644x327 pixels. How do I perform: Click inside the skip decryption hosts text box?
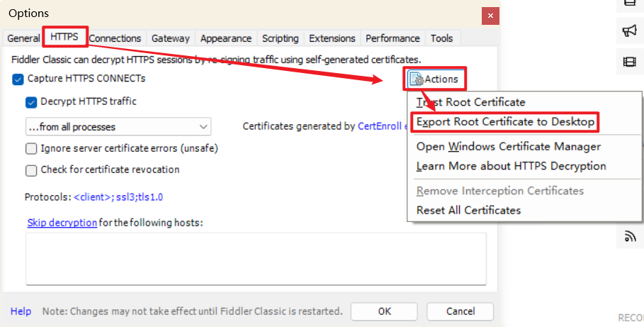click(256, 259)
